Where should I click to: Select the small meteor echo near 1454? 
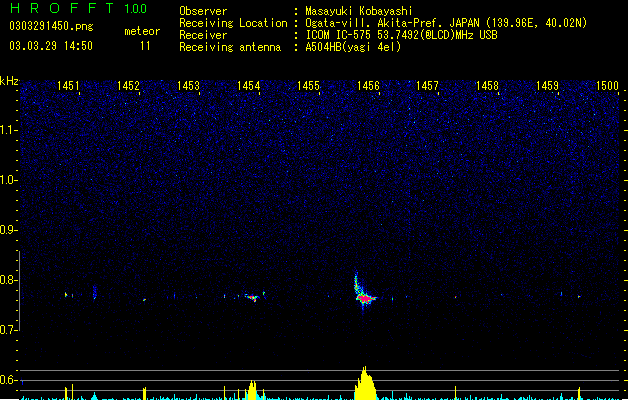click(253, 298)
